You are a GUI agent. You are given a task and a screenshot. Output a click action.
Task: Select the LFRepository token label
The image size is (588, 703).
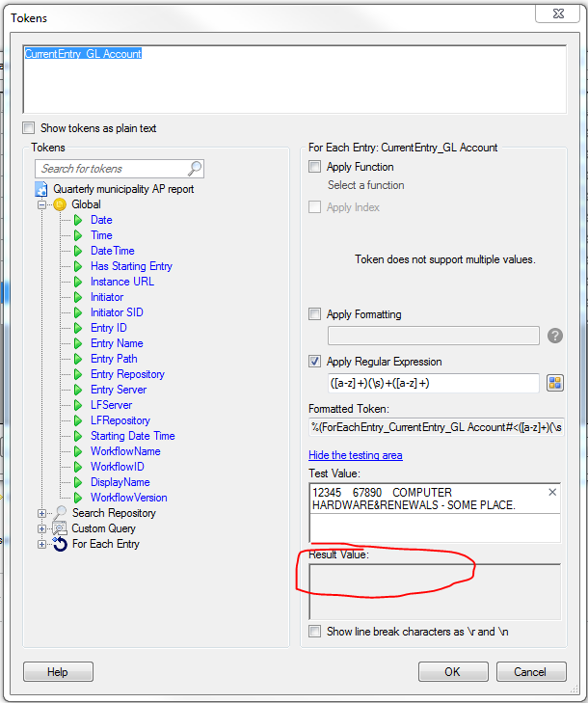click(120, 420)
